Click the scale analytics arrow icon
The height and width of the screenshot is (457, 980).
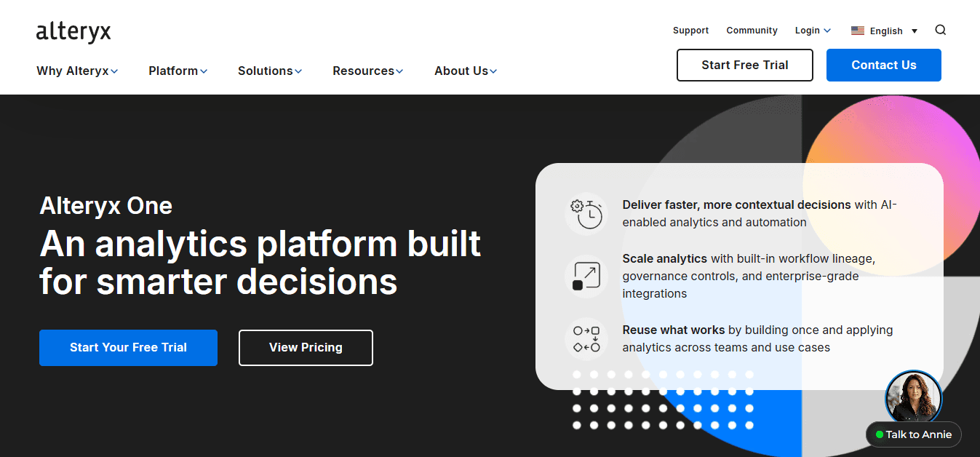[x=586, y=277]
